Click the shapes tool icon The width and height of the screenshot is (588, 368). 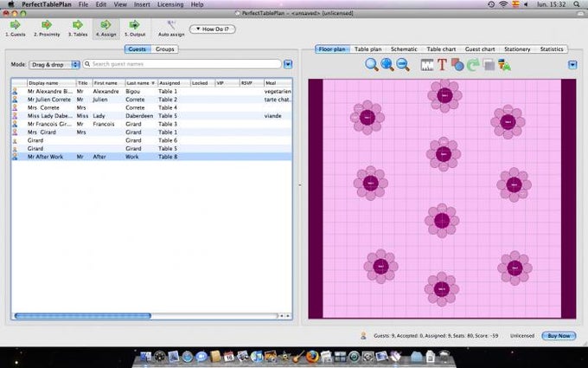[457, 65]
